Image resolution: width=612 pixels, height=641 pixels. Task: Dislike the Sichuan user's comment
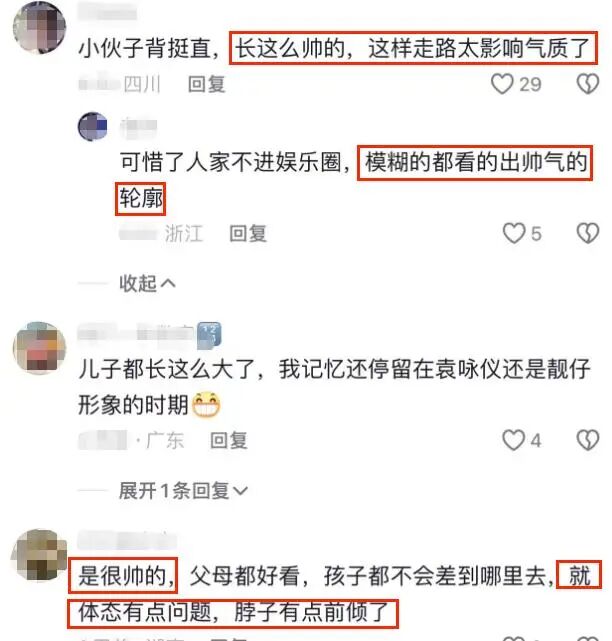[588, 84]
